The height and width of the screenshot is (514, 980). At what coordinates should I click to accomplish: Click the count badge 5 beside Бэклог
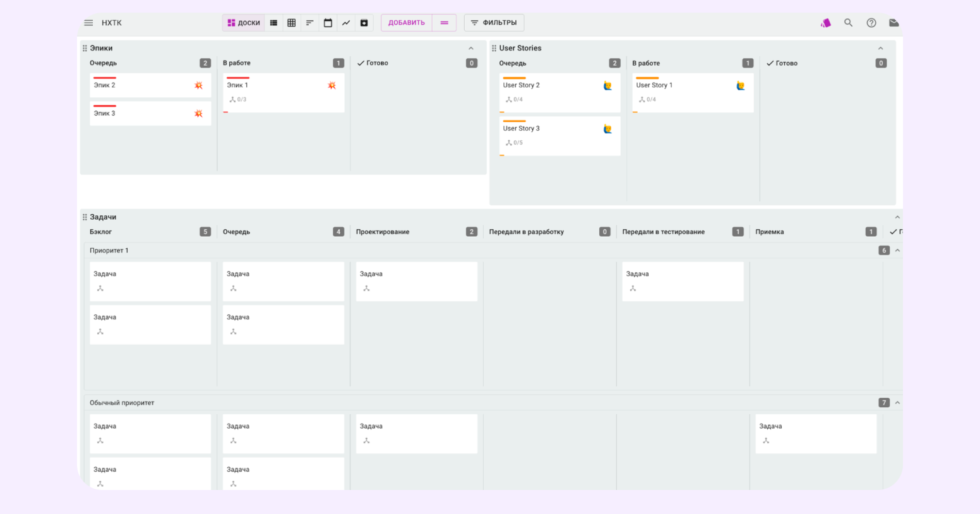pos(205,232)
